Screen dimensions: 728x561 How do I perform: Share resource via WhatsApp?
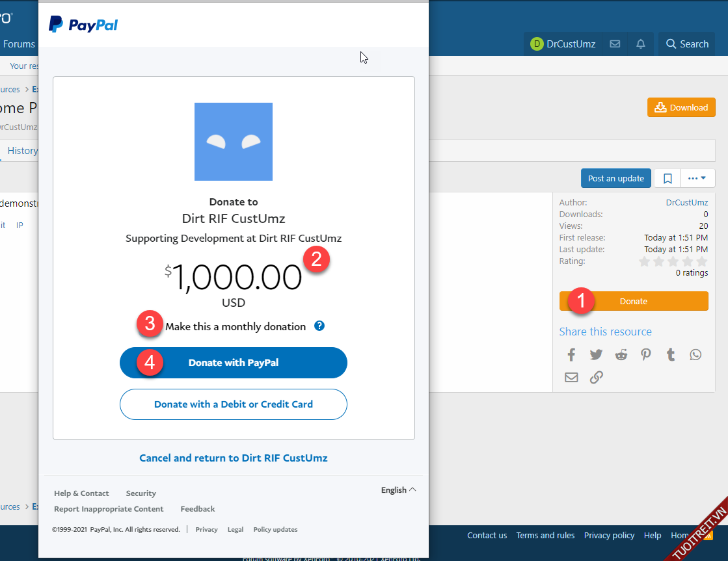click(696, 355)
